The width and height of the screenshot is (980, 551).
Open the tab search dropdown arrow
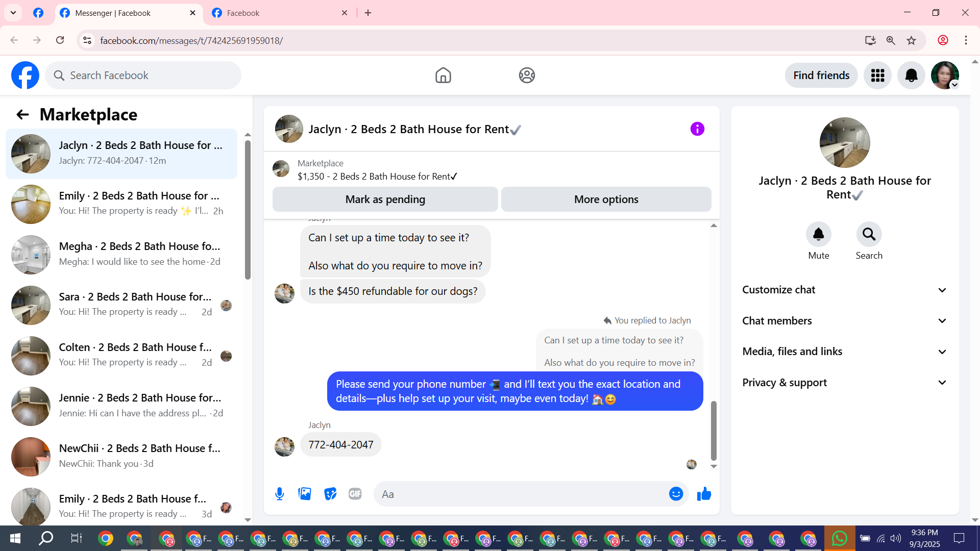click(x=13, y=13)
